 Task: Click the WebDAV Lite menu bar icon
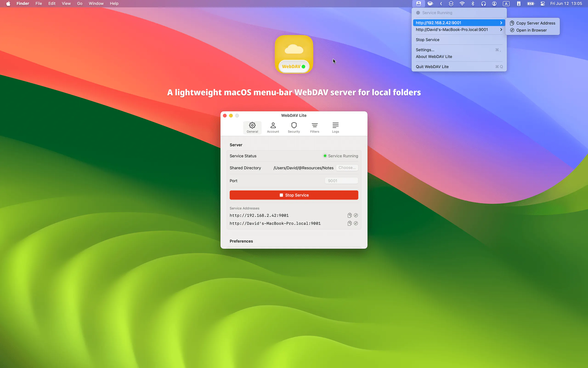click(418, 4)
